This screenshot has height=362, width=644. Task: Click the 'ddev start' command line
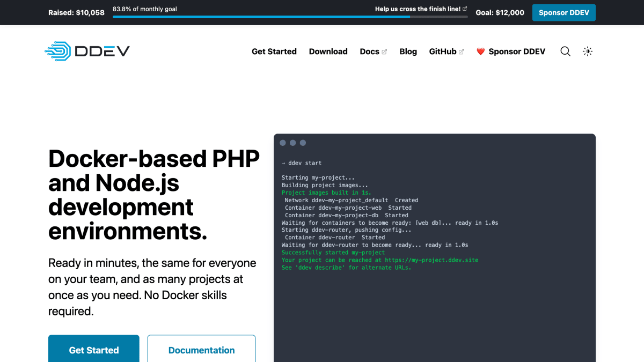coord(302,162)
